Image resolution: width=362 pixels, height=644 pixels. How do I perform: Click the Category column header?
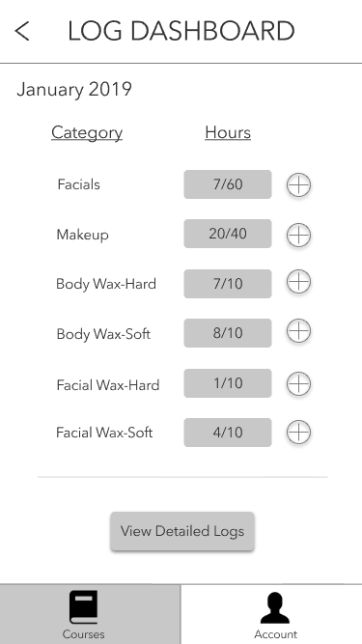[x=87, y=133]
